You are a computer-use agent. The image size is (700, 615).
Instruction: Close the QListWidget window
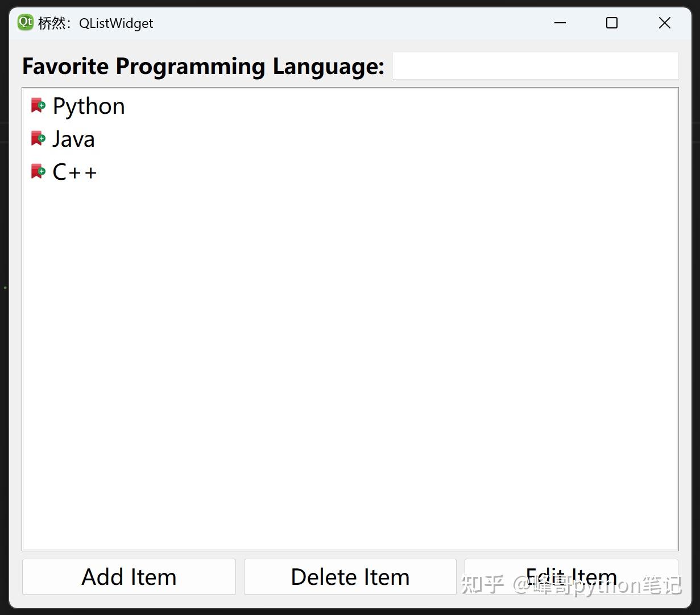664,23
